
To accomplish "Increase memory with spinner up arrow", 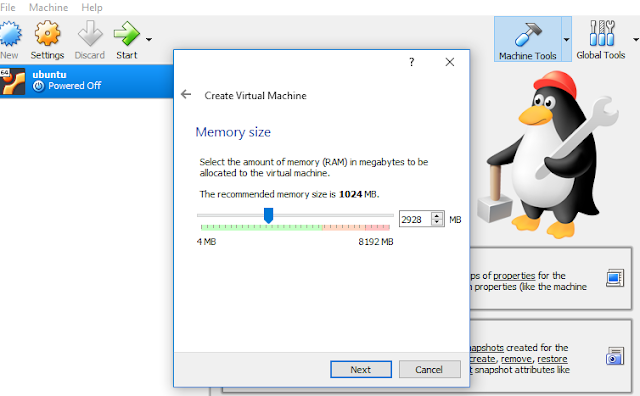I will tap(437, 216).
